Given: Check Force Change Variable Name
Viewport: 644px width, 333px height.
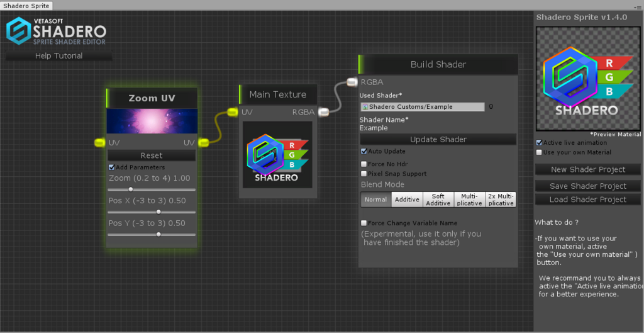Looking at the screenshot, I should pyautogui.click(x=364, y=223).
